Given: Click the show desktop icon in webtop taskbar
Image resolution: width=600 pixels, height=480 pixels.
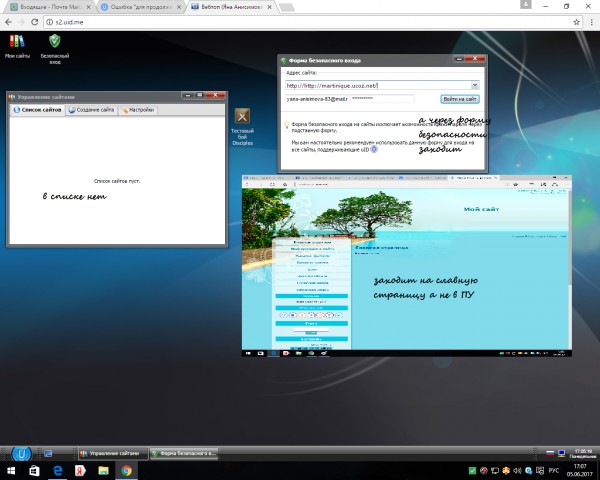Looking at the screenshot, I should [x=48, y=454].
